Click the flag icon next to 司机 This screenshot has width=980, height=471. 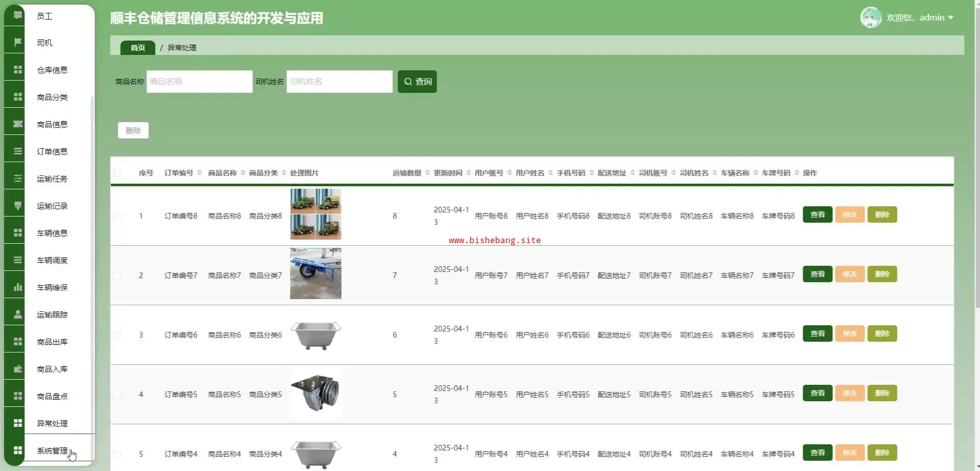(17, 42)
